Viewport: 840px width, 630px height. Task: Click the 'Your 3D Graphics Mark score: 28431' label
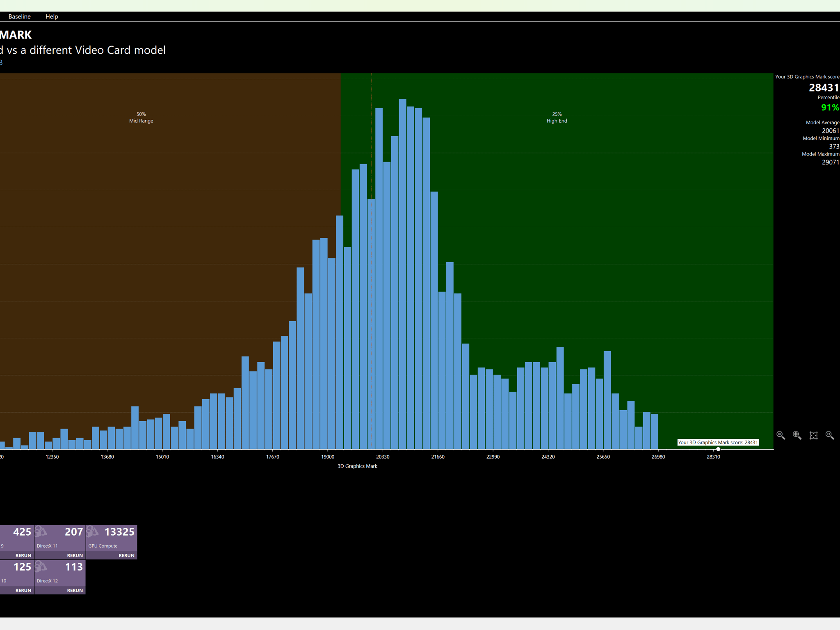(718, 442)
